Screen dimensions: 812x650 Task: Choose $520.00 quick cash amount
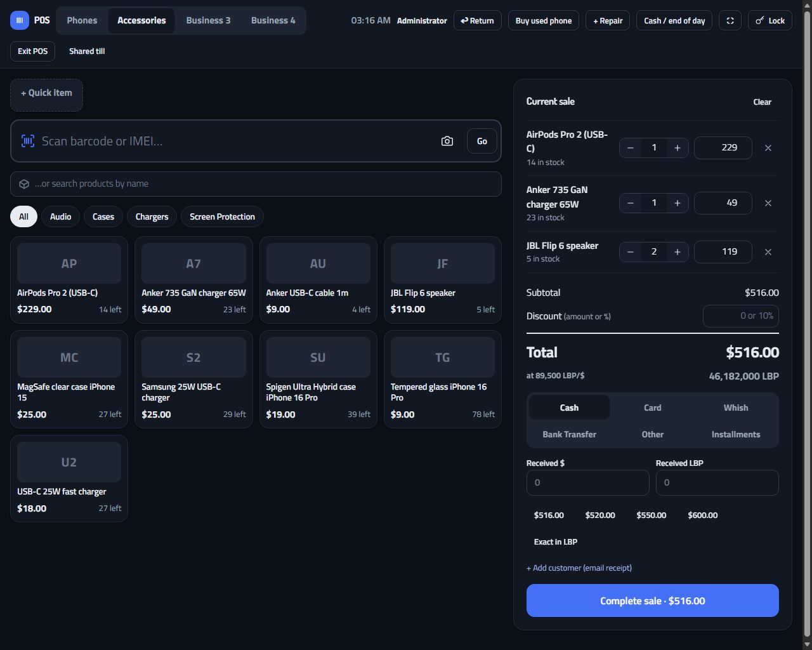pos(600,515)
